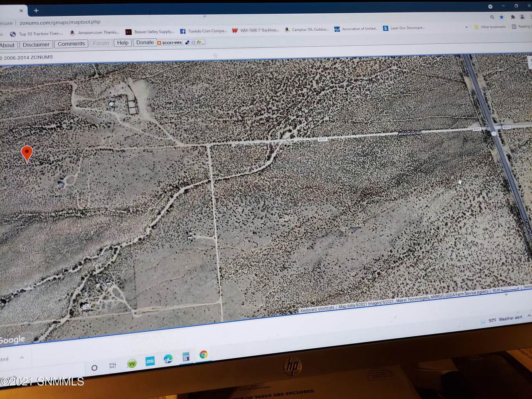
Task: Click the Keyboard shortcuts map link
Action: coord(317,309)
